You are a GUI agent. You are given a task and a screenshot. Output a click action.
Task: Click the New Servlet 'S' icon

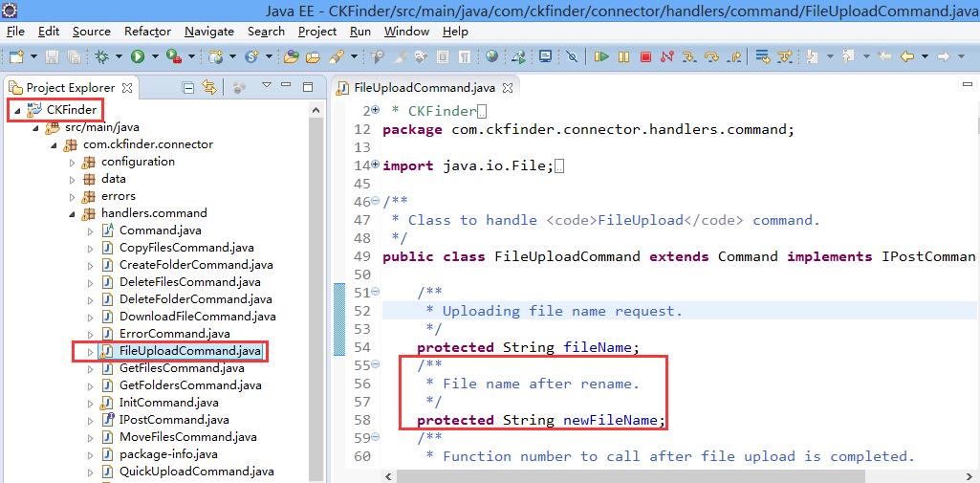pyautogui.click(x=251, y=56)
